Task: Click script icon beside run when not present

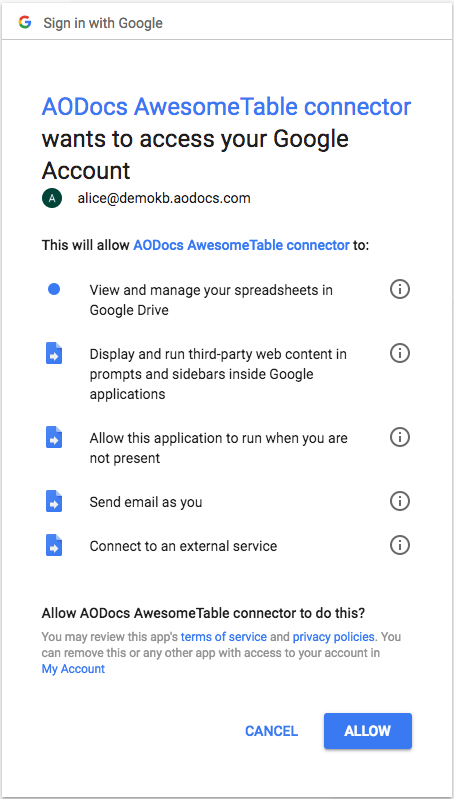Action: click(x=54, y=438)
